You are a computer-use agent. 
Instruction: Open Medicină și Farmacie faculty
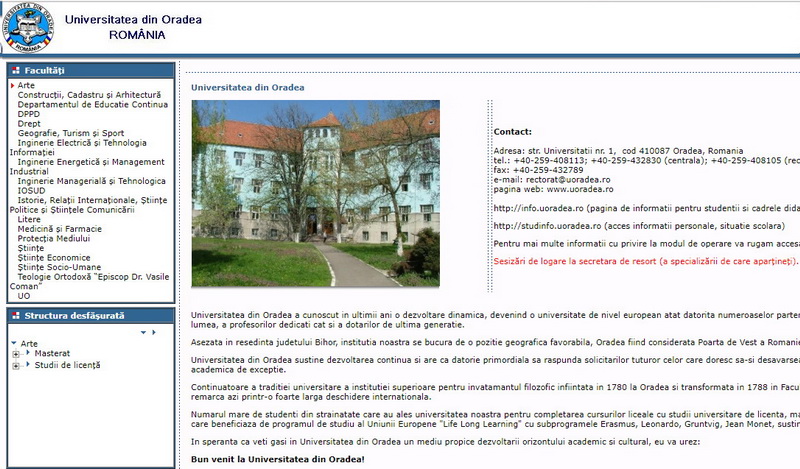(x=60, y=229)
